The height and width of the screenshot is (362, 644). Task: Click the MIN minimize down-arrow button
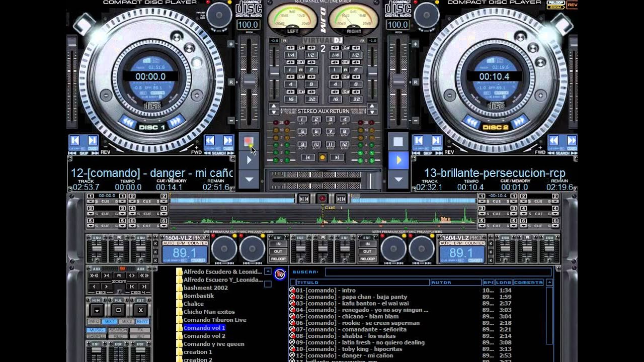[97, 310]
